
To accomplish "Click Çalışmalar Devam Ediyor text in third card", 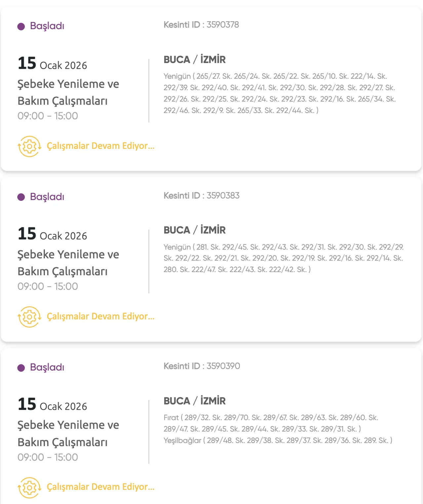I will point(100,487).
